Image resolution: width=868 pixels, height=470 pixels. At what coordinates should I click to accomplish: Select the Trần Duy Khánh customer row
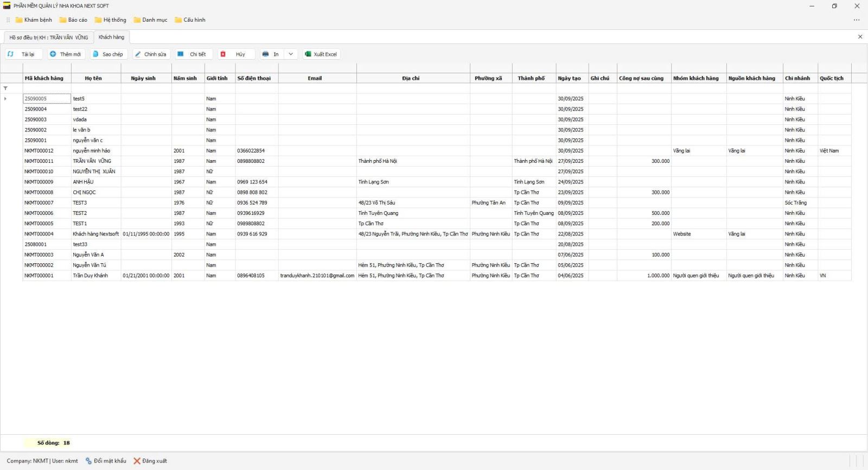pyautogui.click(x=90, y=276)
